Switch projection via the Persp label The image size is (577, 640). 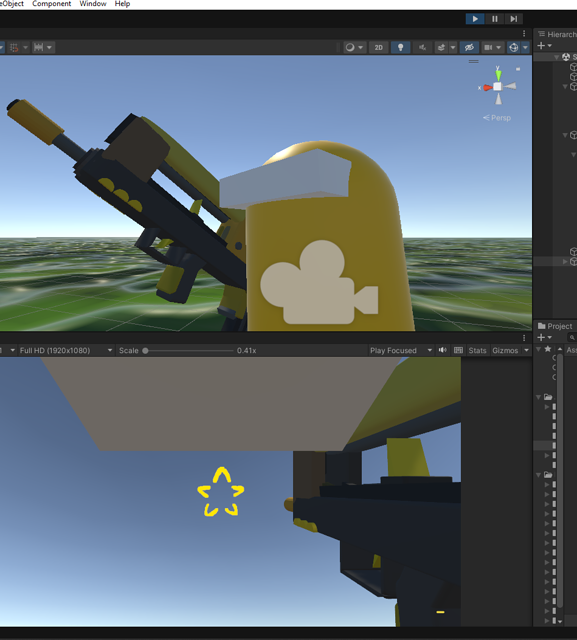pyautogui.click(x=497, y=118)
